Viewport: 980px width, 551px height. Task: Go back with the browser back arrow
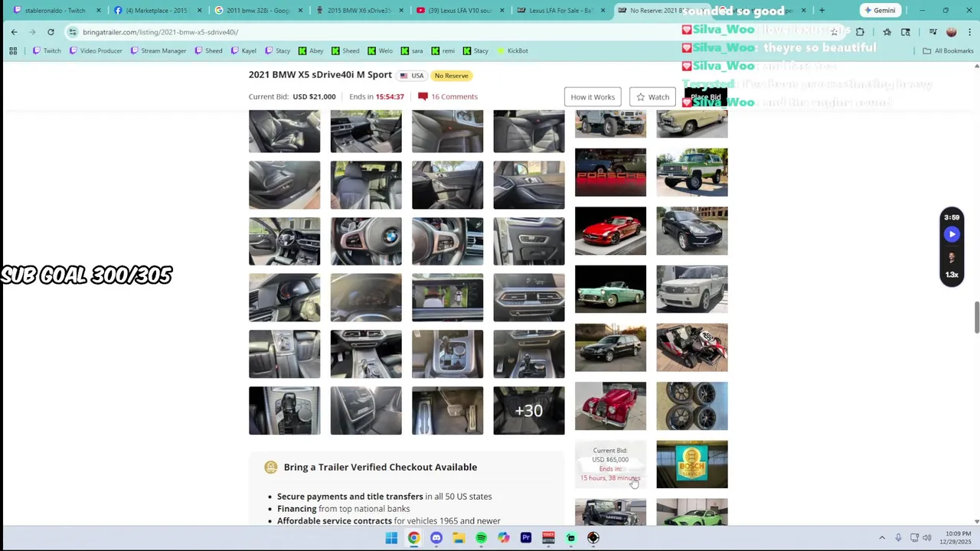coord(14,32)
